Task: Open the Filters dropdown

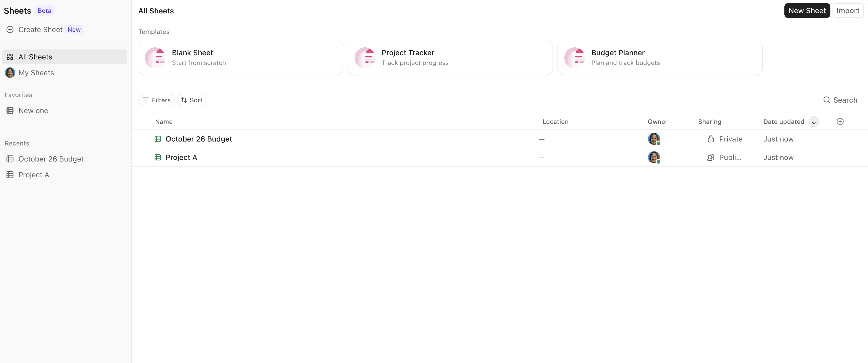Action: tap(156, 100)
